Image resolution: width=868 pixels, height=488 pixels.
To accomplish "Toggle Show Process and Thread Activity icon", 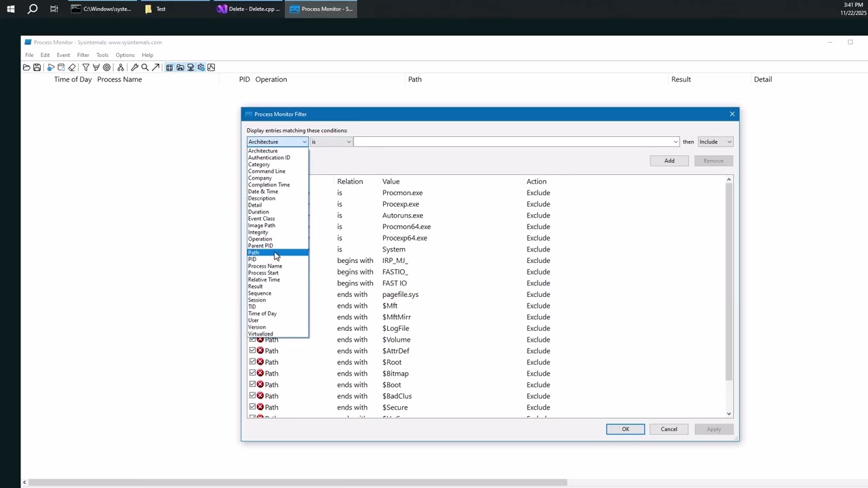I will (x=201, y=67).
